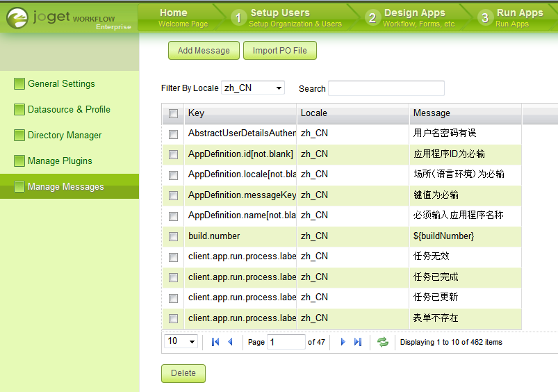This screenshot has width=558, height=392.
Task: Go to first page of results
Action: 215,342
